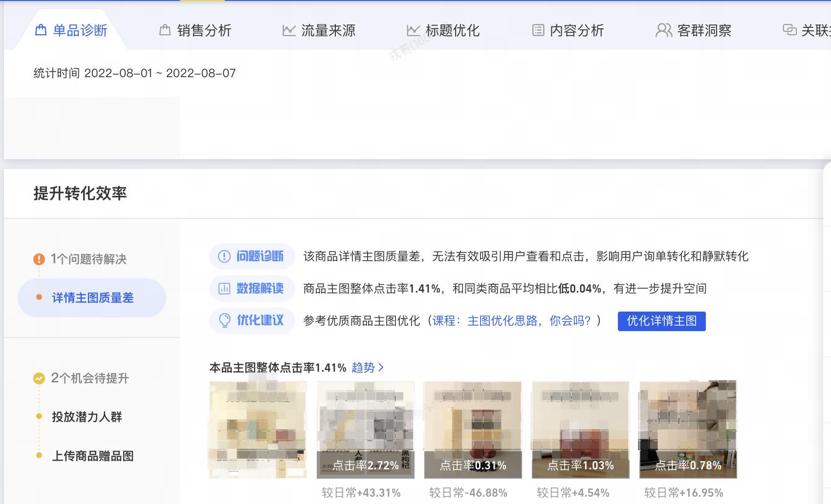
Task: Click the orange warning icon by 1个问题待解决
Action: click(x=39, y=259)
